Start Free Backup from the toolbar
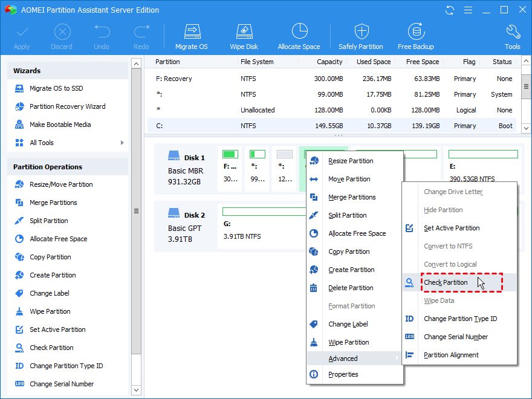 [416, 37]
